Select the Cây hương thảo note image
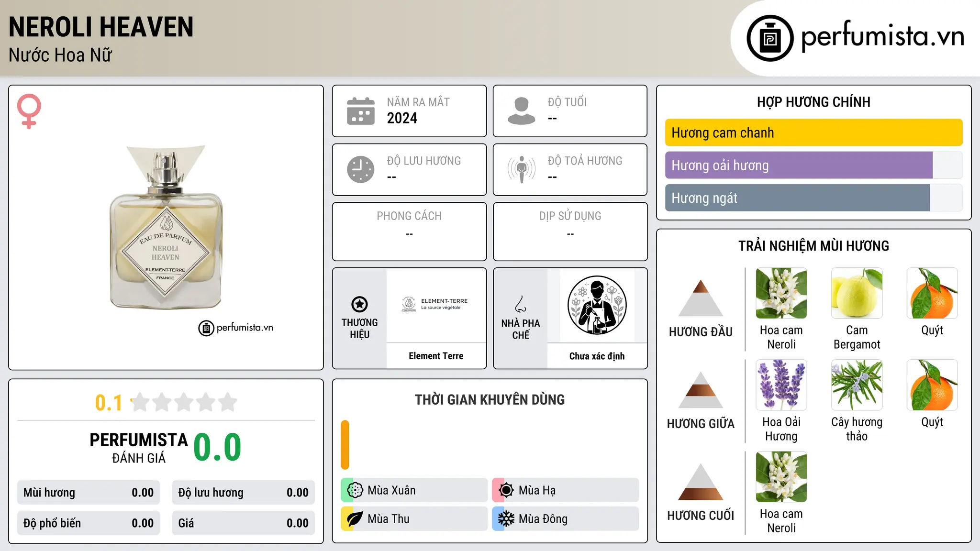 857,385
